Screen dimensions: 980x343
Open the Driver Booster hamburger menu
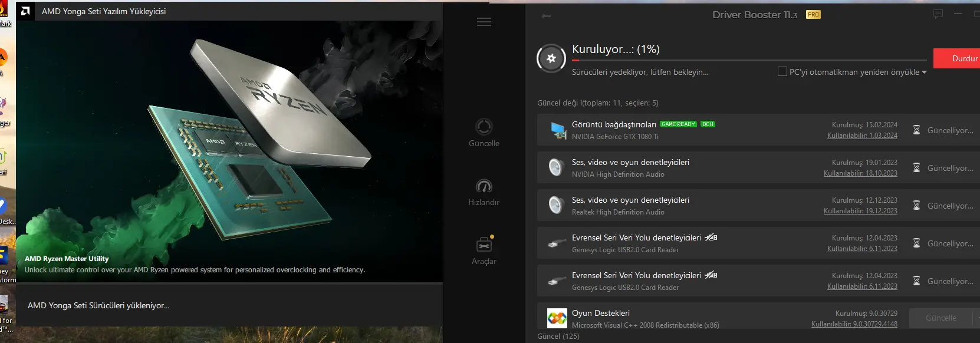484,22
